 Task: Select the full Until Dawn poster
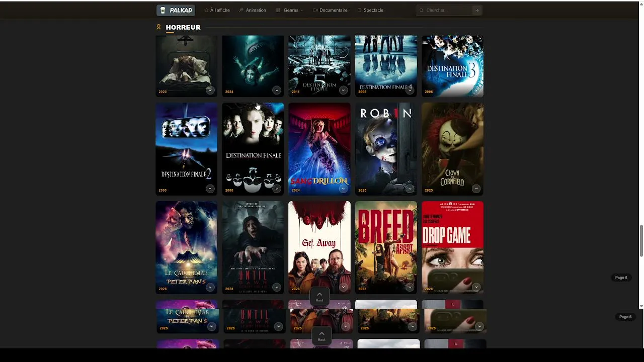click(253, 247)
